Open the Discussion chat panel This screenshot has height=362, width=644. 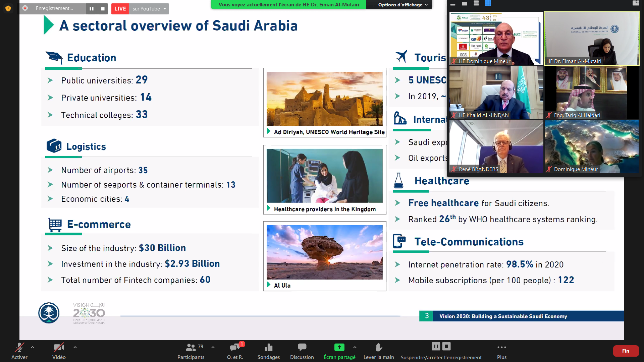302,351
